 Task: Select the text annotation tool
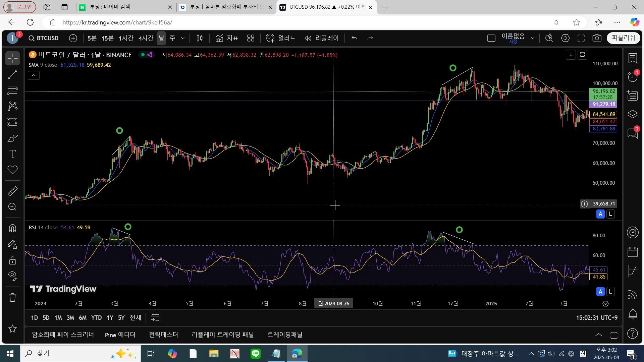(12, 154)
